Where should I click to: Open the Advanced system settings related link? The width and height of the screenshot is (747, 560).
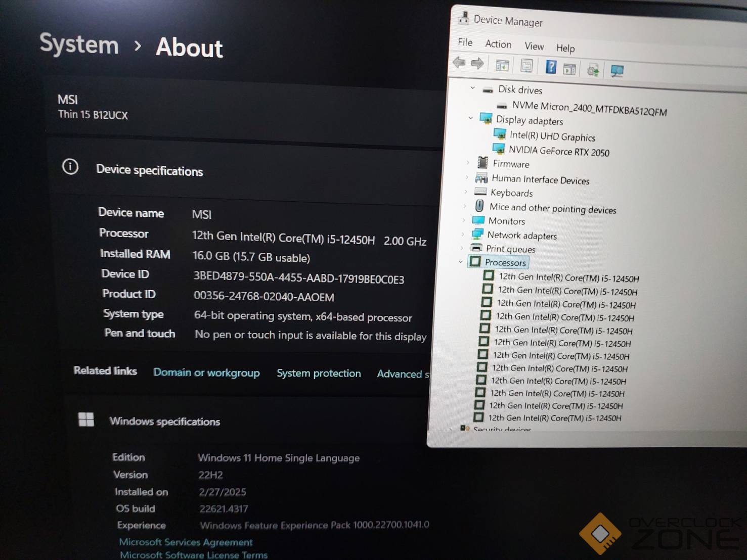pyautogui.click(x=403, y=374)
